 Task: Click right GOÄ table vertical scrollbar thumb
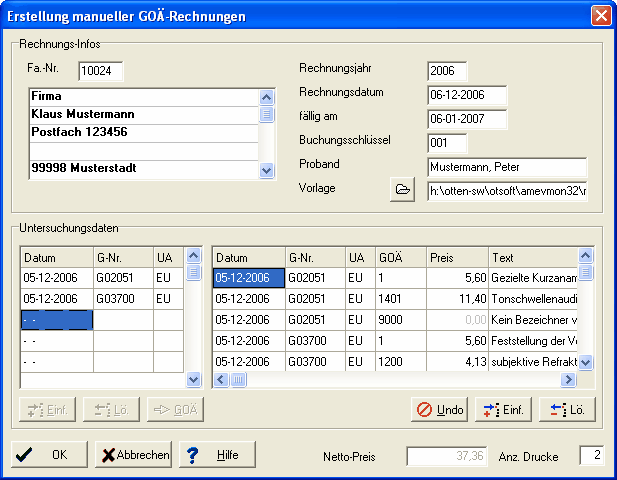click(x=585, y=272)
